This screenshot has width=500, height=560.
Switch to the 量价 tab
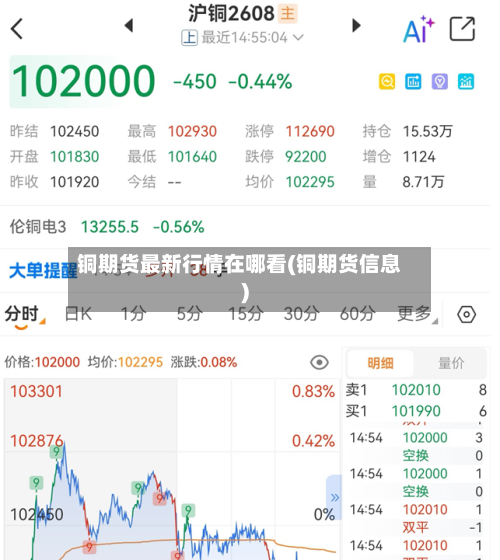[451, 364]
